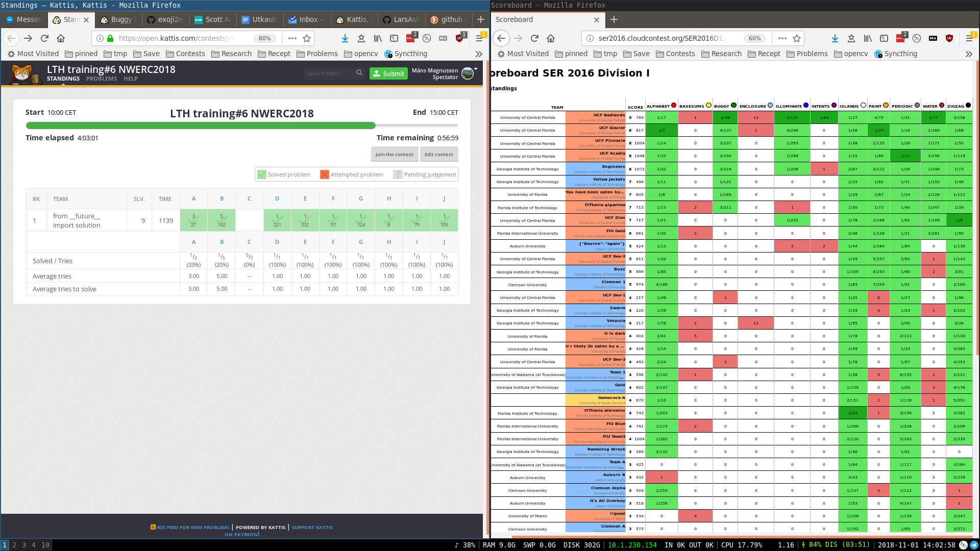Viewport: 980px width, 551px height.
Task: Open downloads arrow in the left browser
Action: 345,38
